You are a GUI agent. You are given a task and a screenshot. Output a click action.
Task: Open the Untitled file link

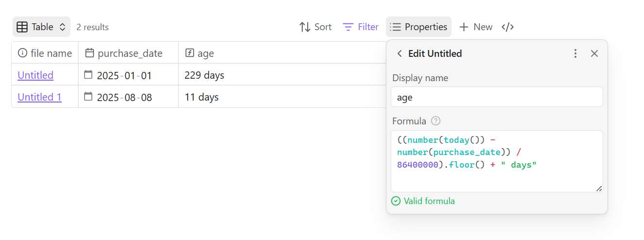(x=35, y=75)
